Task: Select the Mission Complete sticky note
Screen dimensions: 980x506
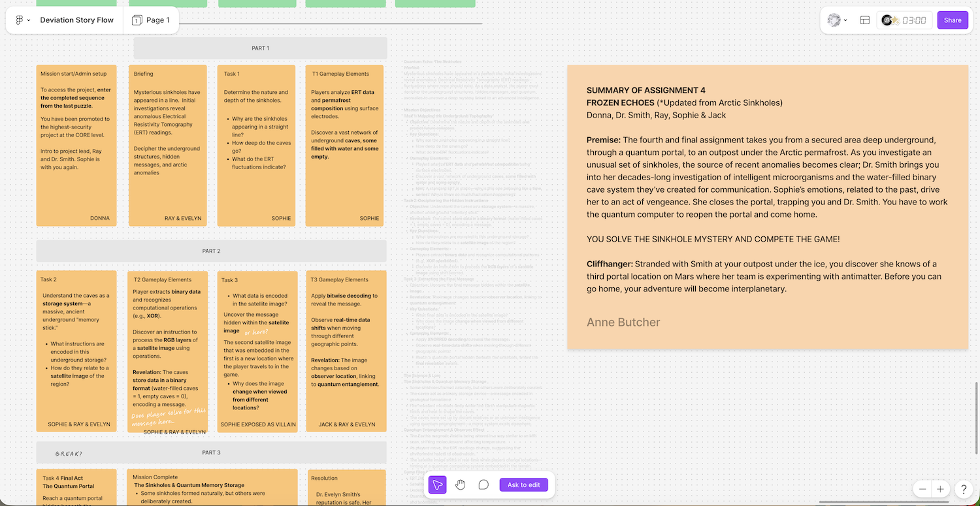Action: coord(213,487)
